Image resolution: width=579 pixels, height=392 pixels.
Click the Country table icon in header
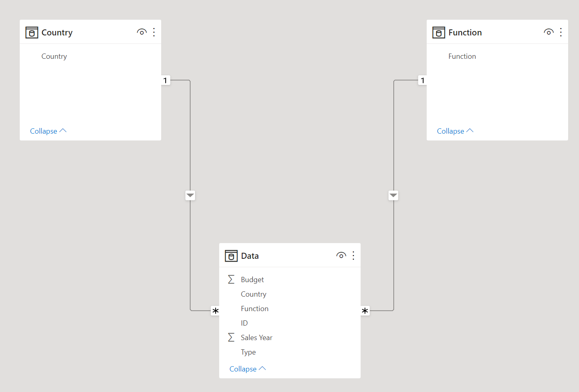tap(32, 33)
